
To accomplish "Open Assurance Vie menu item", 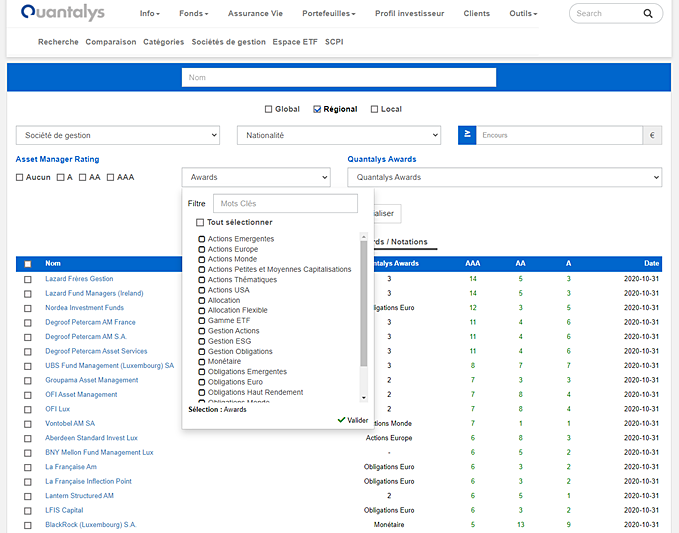I will pos(255,13).
